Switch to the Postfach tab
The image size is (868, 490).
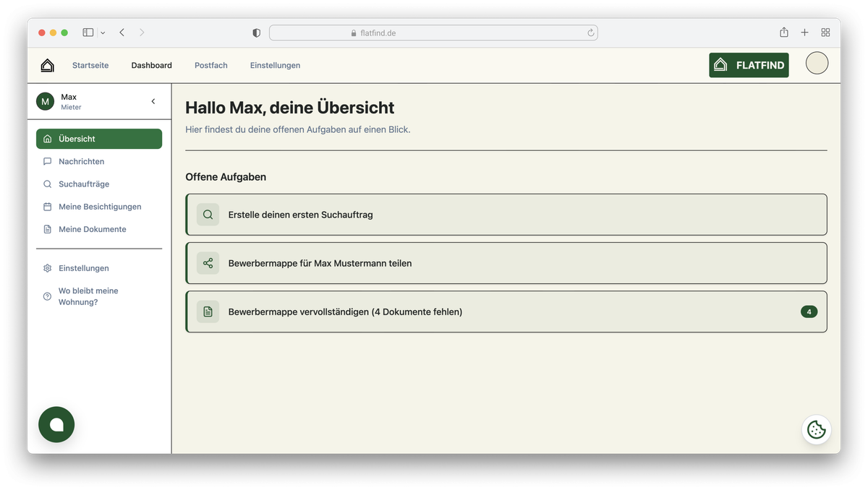(x=210, y=65)
